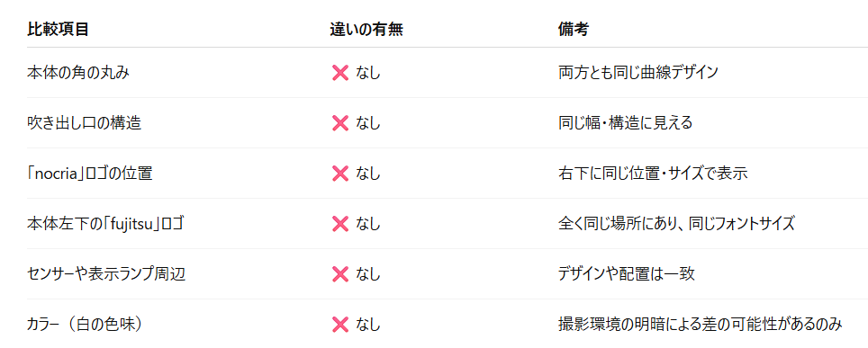The height and width of the screenshot is (348, 868).
Task: Click the カラー(白の色味) cell
Action: [x=85, y=325]
